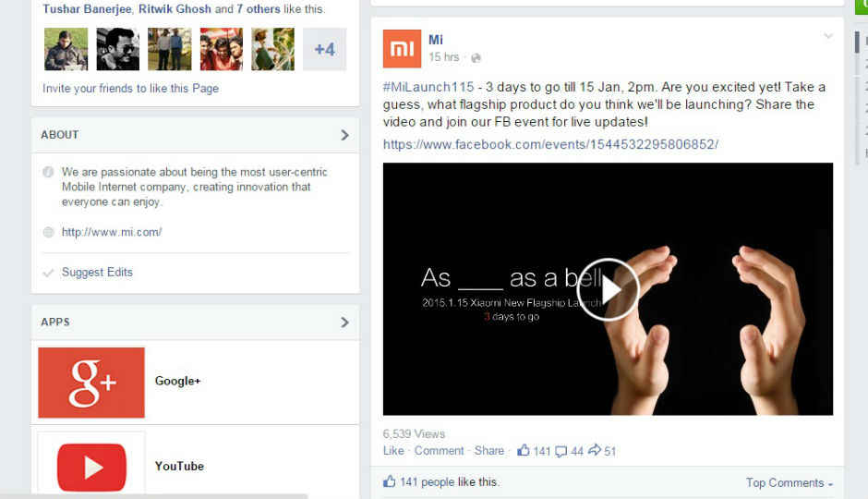Open the Google+ app label
The height and width of the screenshot is (499, 868).
point(177,381)
